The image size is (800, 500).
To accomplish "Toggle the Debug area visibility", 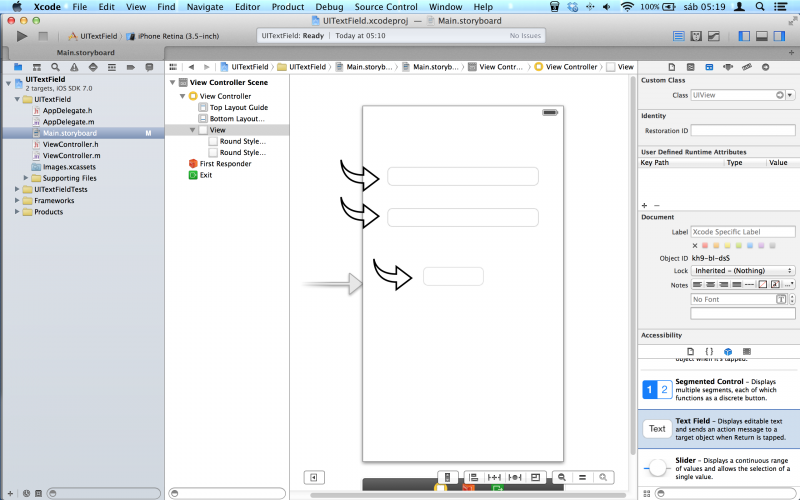I will (762, 36).
